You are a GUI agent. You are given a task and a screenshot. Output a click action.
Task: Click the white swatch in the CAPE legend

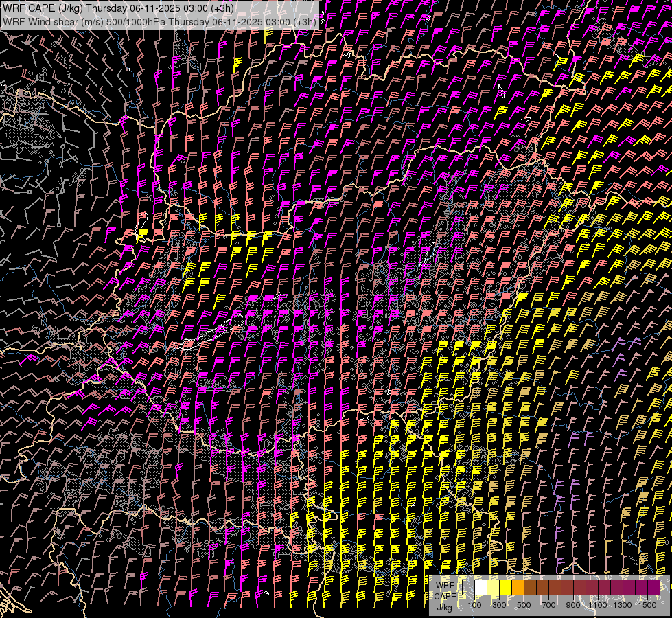[480, 587]
